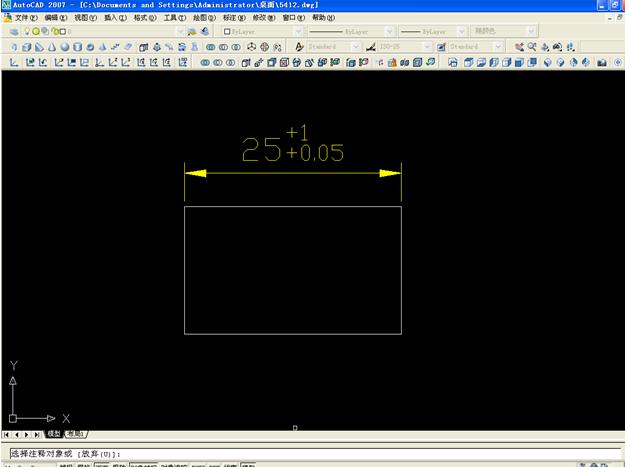
Task: Toggle 对象捕捉 object snap in status bar
Action: coord(143,465)
